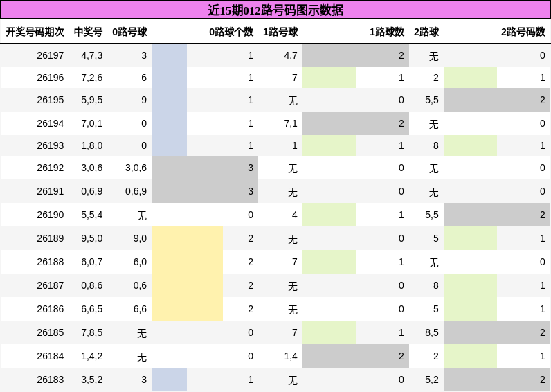Click period number 26187
Screen dimensions: 551x392
pyautogui.click(x=51, y=285)
